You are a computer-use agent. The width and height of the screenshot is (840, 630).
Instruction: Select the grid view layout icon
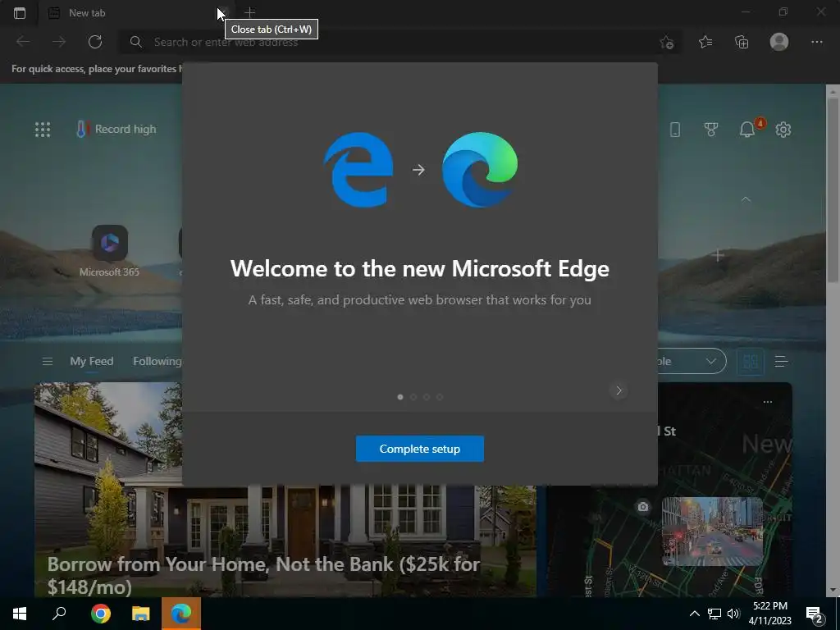(x=751, y=361)
